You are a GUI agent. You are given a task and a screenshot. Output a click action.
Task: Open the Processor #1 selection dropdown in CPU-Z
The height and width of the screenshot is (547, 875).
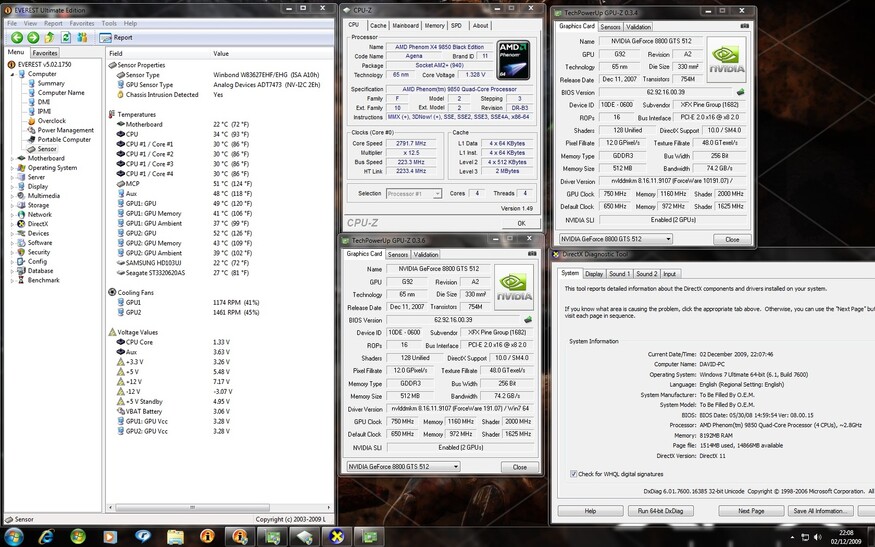click(414, 194)
